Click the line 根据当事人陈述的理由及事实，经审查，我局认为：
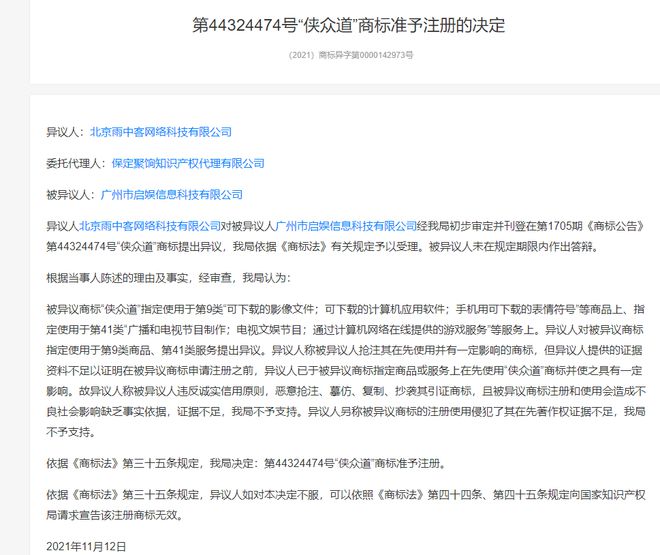This screenshot has height=555, width=660. click(x=168, y=278)
